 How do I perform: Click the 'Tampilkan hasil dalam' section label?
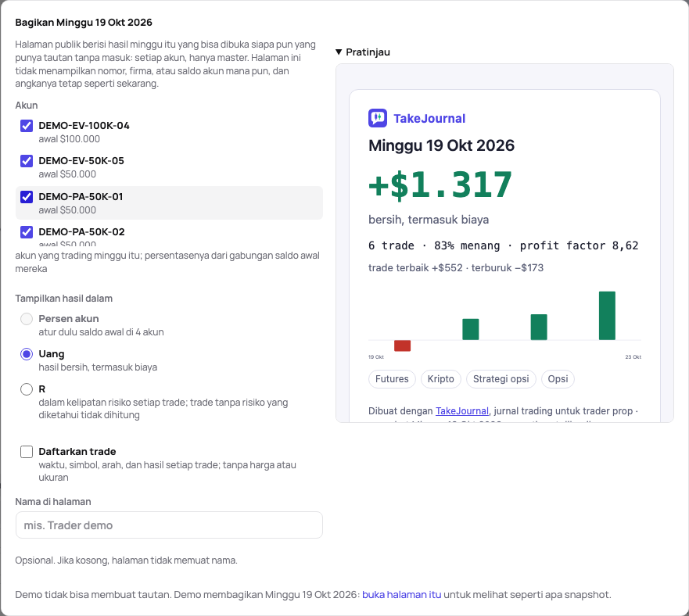click(x=63, y=299)
